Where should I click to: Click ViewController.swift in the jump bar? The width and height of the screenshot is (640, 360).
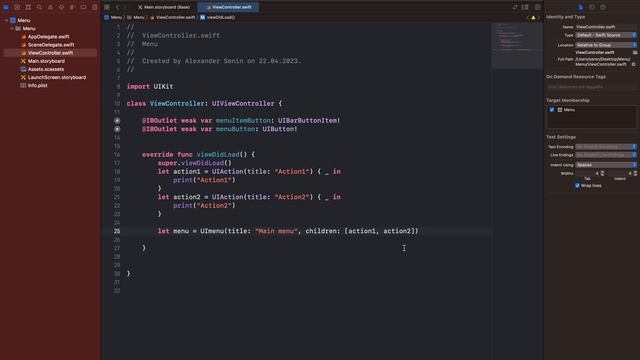pyautogui.click(x=173, y=18)
